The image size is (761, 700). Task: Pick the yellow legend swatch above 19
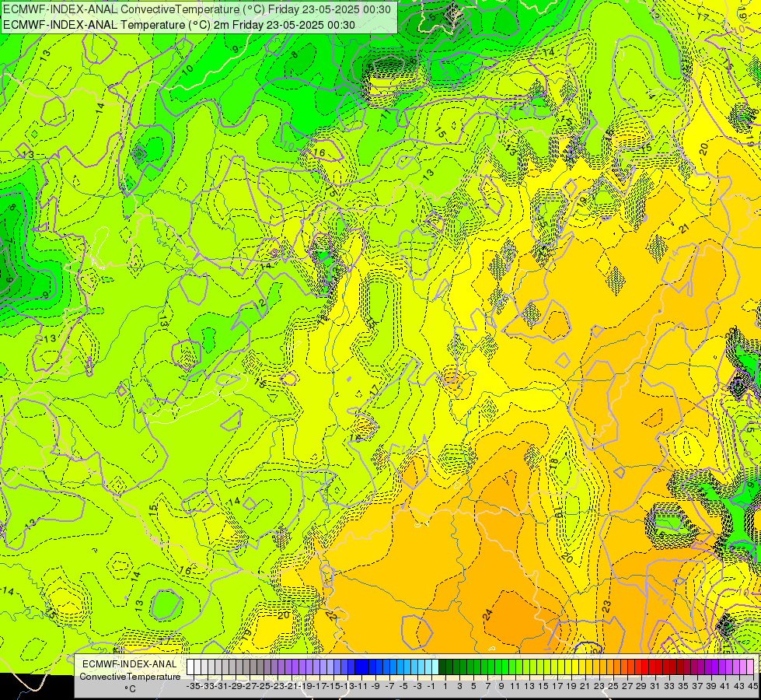coord(568,667)
